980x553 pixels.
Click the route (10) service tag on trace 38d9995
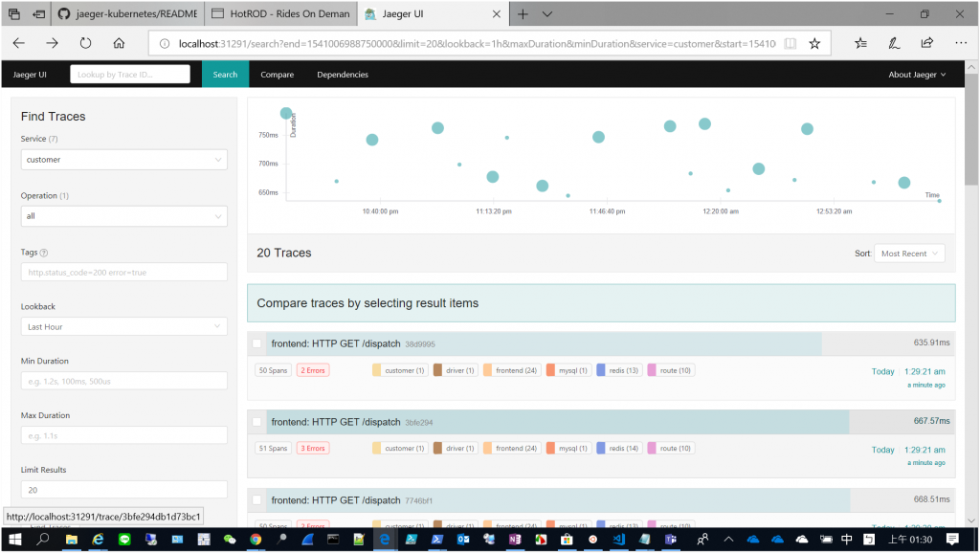(x=670, y=370)
